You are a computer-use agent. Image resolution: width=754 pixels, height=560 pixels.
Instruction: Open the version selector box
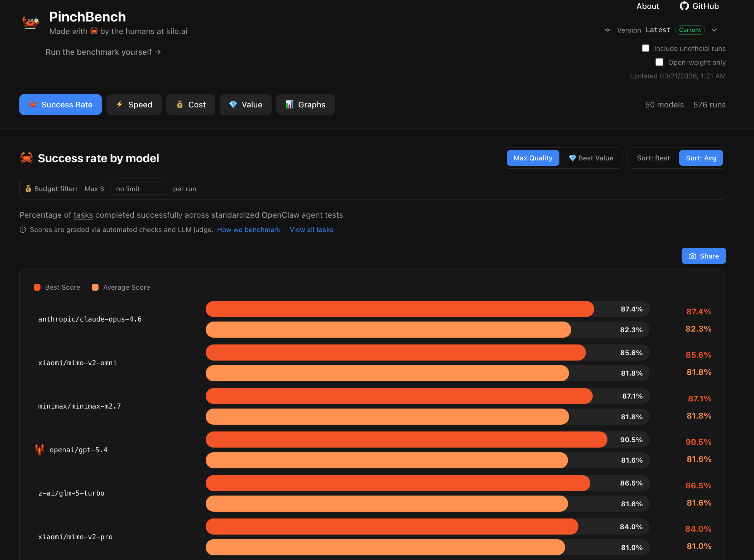[660, 30]
